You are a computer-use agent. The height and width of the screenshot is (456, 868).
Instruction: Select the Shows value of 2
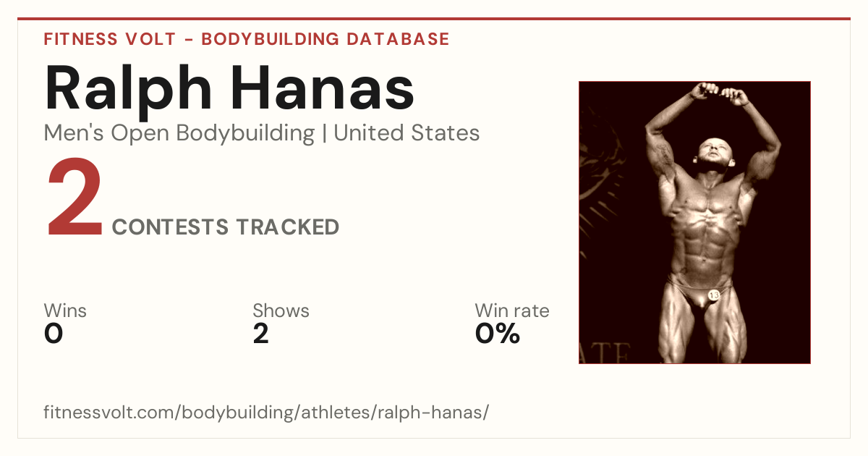pos(260,334)
